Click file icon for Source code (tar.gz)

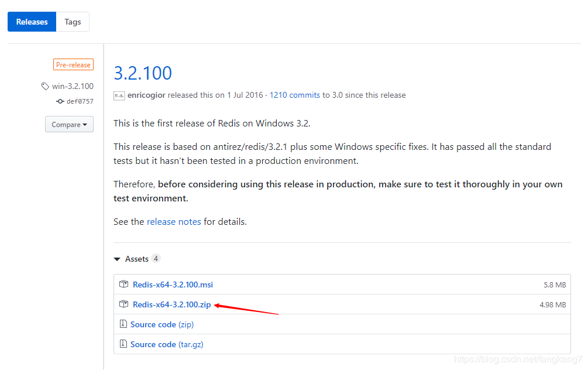pyautogui.click(x=123, y=343)
